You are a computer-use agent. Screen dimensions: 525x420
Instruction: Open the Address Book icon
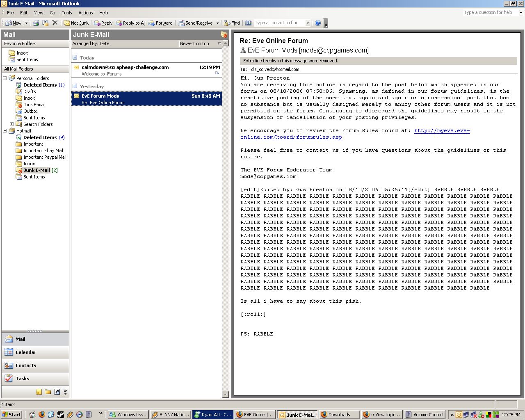click(248, 23)
